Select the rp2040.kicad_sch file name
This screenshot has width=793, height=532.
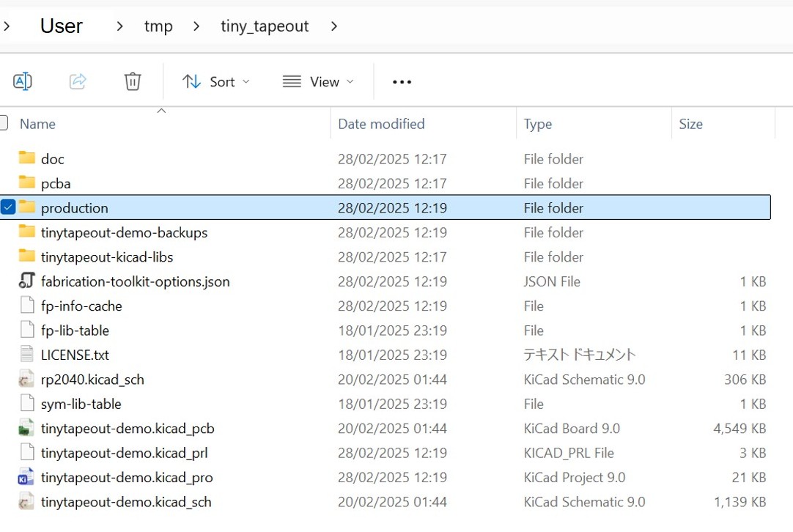[92, 380]
